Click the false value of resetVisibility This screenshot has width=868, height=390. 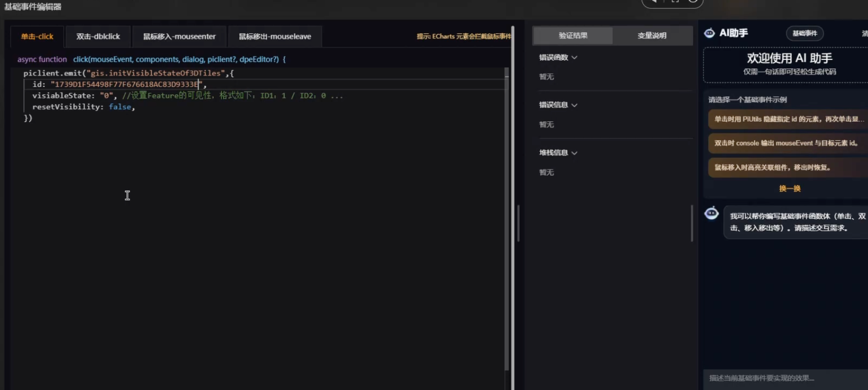pyautogui.click(x=120, y=107)
